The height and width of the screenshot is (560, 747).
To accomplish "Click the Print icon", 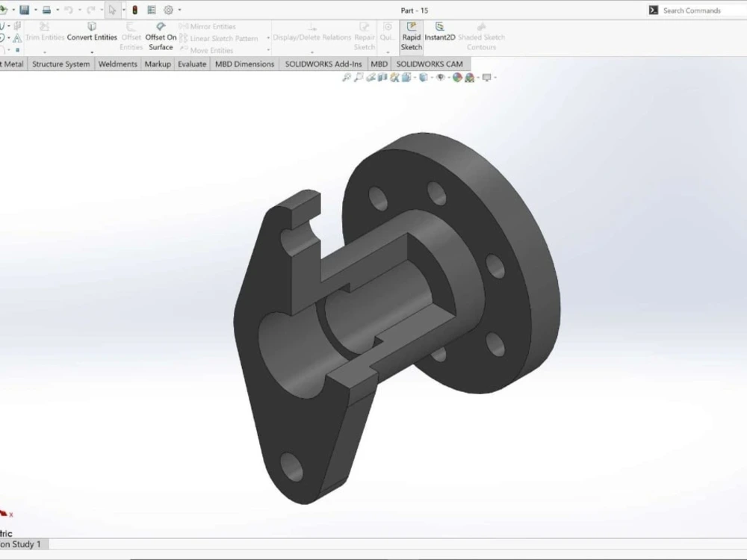I will 46,10.
